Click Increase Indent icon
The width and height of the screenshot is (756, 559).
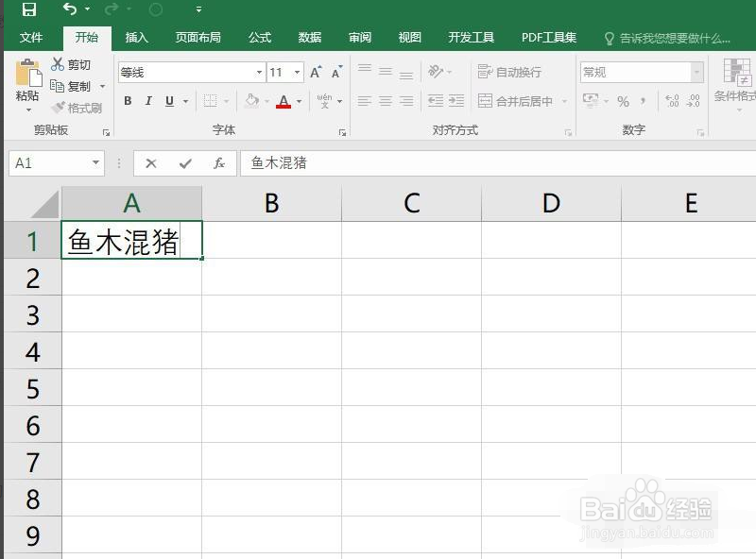click(456, 101)
